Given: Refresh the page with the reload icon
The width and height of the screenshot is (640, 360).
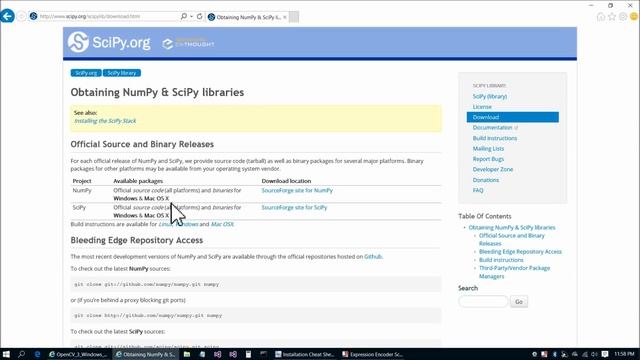Looking at the screenshot, I should (x=200, y=16).
